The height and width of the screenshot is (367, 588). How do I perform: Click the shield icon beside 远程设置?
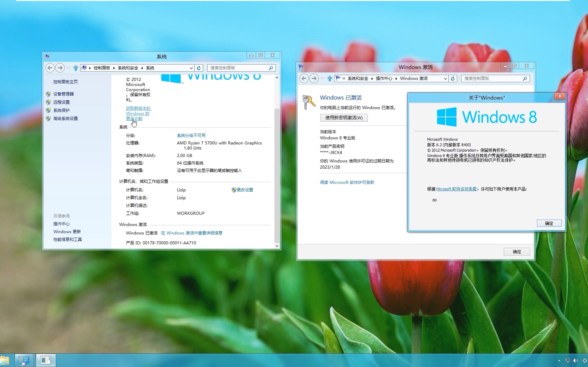pyautogui.click(x=48, y=102)
